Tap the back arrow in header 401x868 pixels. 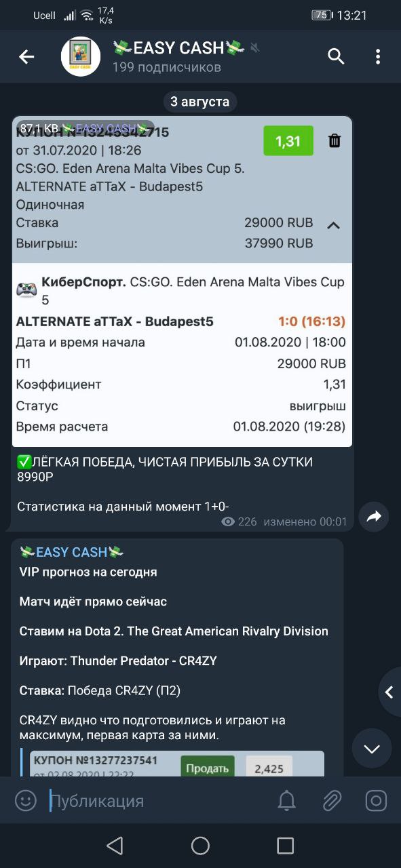point(26,57)
